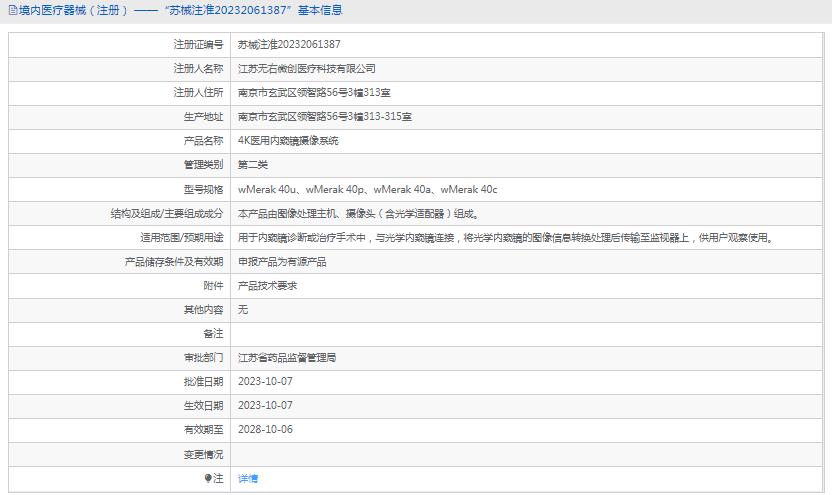Click the 注册人住所 row label
The height and width of the screenshot is (495, 832).
(x=198, y=92)
